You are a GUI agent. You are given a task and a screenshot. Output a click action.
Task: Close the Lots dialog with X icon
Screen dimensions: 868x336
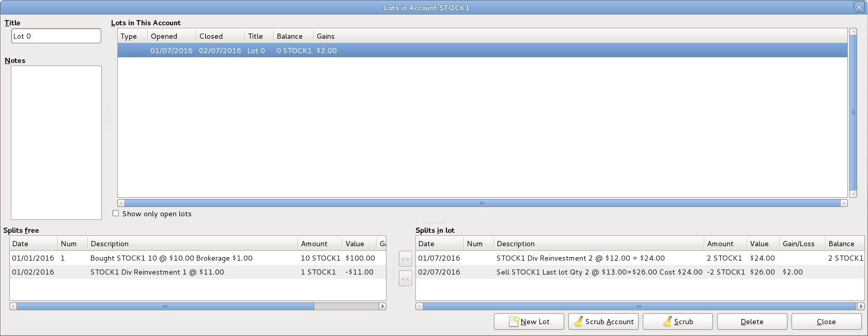pos(859,7)
